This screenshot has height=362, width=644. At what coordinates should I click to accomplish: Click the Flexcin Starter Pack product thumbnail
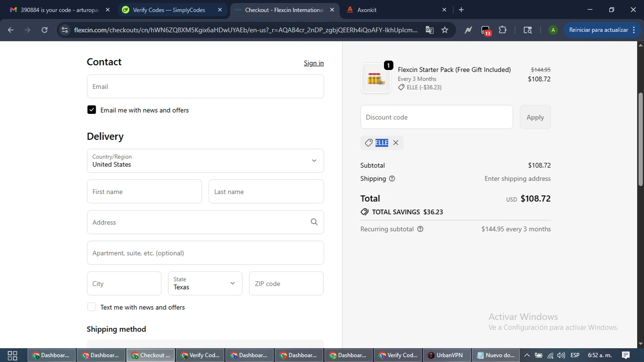pyautogui.click(x=376, y=78)
